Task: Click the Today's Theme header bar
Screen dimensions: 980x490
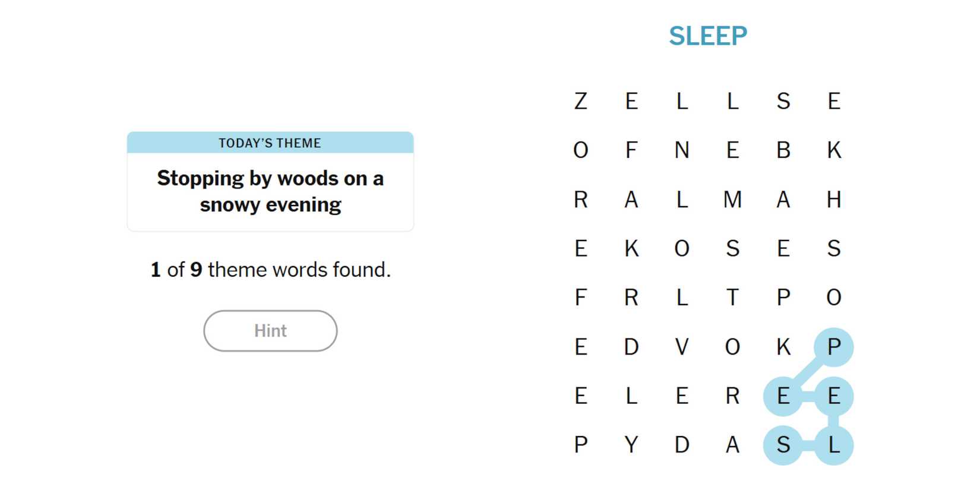Action: coord(270,143)
